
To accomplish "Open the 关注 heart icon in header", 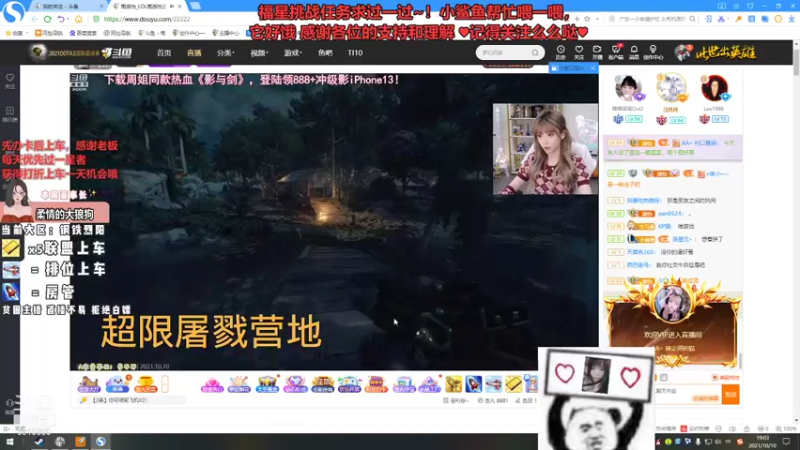I will [579, 52].
